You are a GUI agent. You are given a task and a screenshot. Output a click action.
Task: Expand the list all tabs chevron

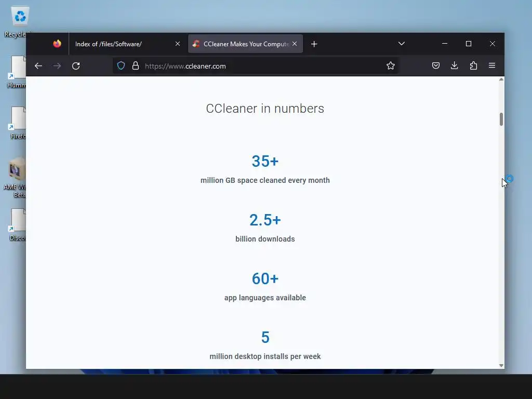[x=402, y=44]
